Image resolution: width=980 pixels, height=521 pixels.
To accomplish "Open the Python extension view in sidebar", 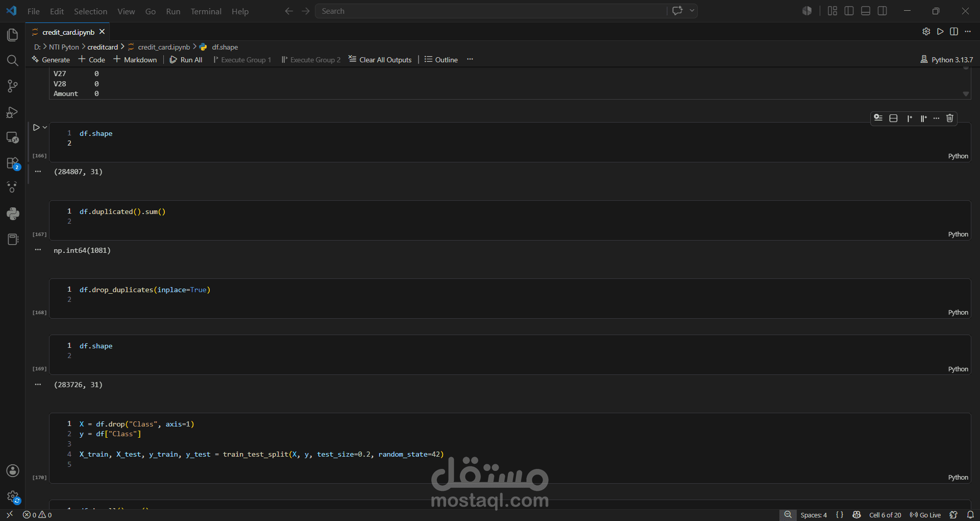I will tap(13, 214).
